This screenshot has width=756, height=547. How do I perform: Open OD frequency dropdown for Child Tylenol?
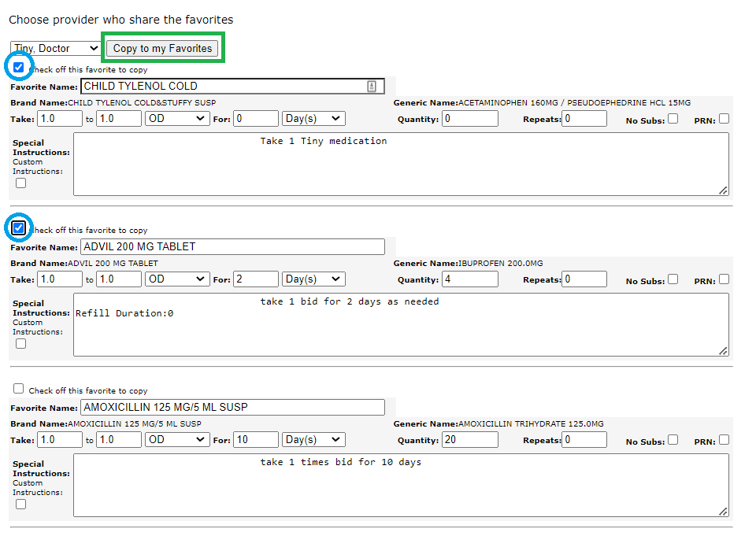[177, 119]
